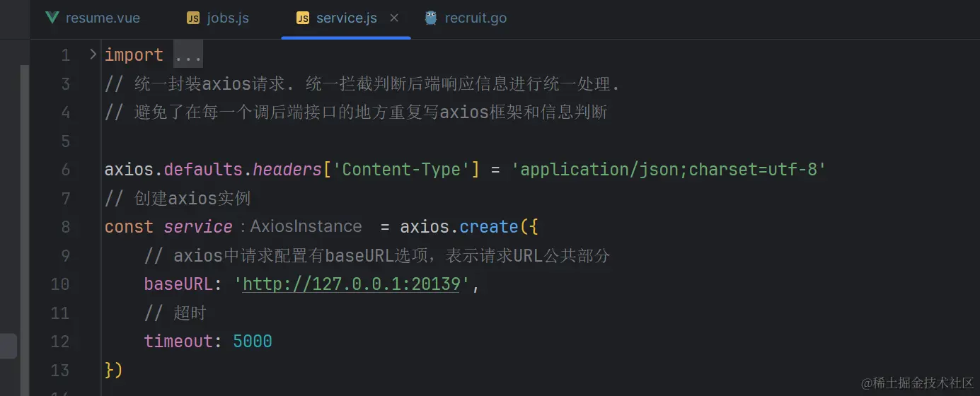This screenshot has width=980, height=396.
Task: Click the defaults property on line 6
Action: click(x=203, y=170)
